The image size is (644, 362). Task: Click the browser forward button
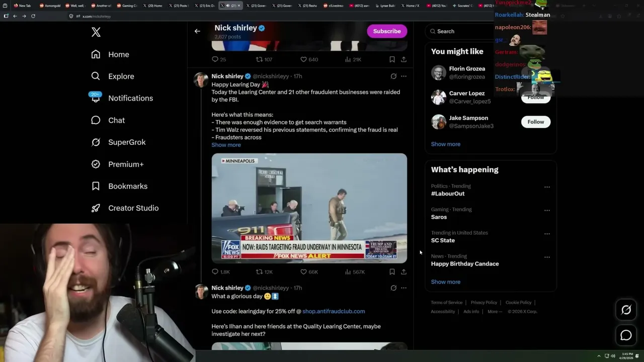click(24, 16)
